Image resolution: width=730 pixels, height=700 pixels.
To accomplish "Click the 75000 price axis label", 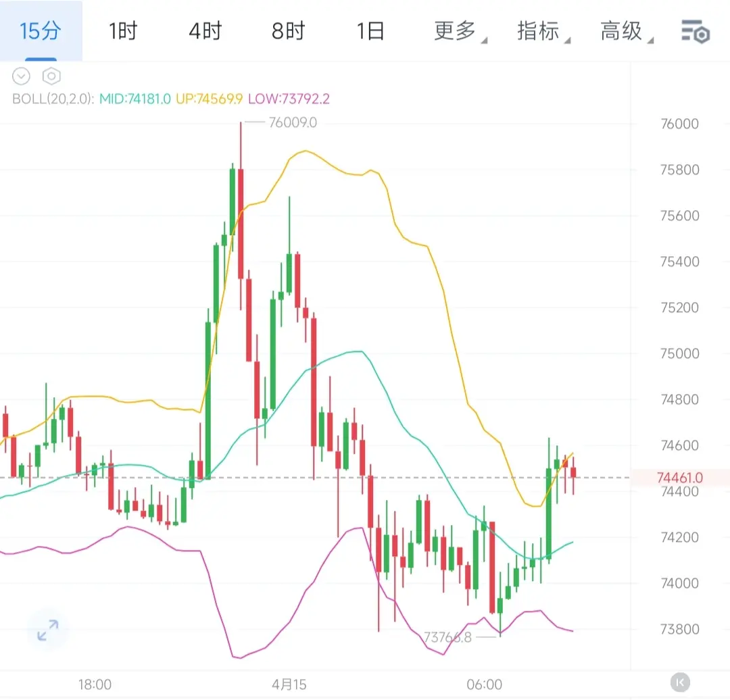I will [x=680, y=354].
